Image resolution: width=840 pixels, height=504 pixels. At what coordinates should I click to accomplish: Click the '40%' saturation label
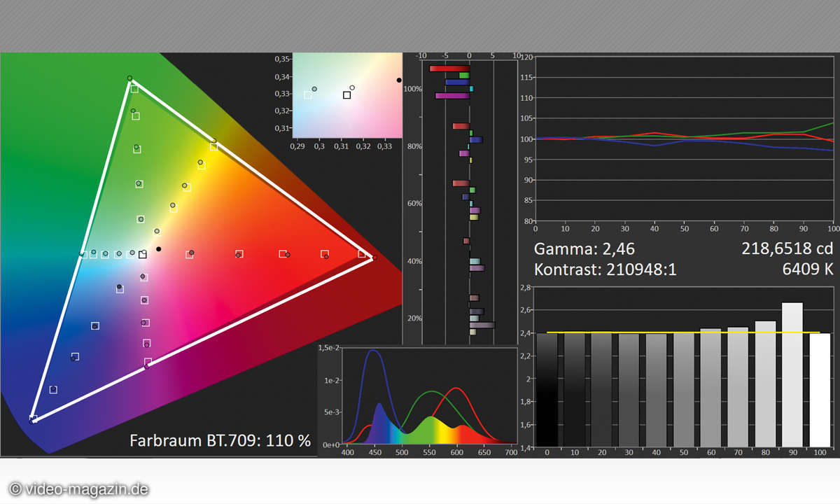pyautogui.click(x=414, y=261)
